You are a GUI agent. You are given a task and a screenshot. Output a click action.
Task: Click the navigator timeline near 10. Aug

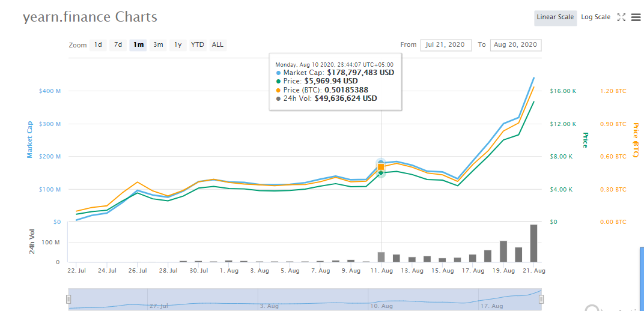coord(381,306)
